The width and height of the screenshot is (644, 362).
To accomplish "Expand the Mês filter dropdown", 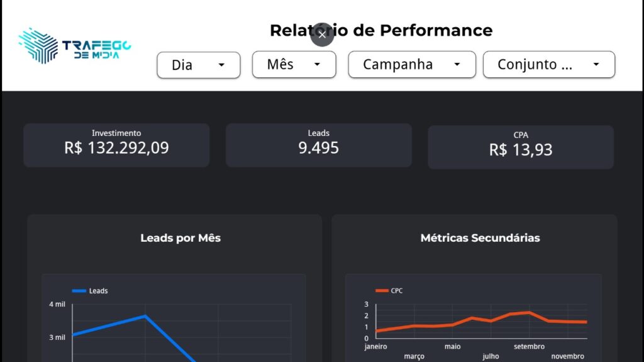I will point(294,65).
